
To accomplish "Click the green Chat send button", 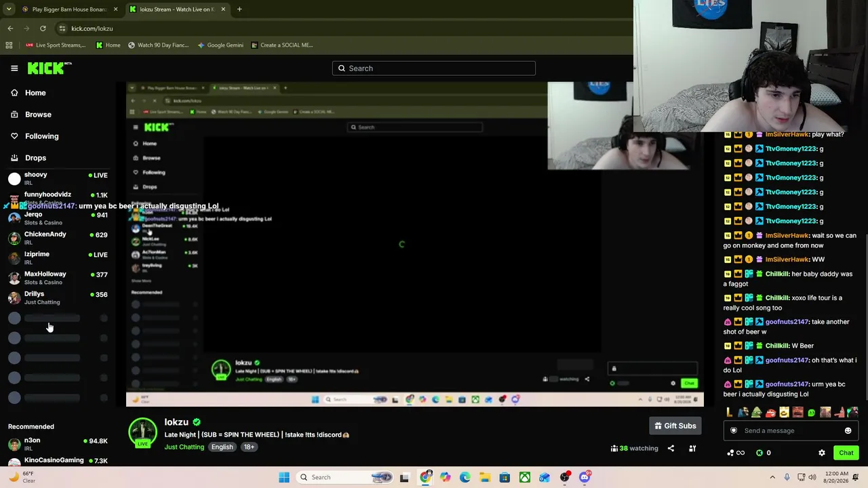I will (846, 453).
